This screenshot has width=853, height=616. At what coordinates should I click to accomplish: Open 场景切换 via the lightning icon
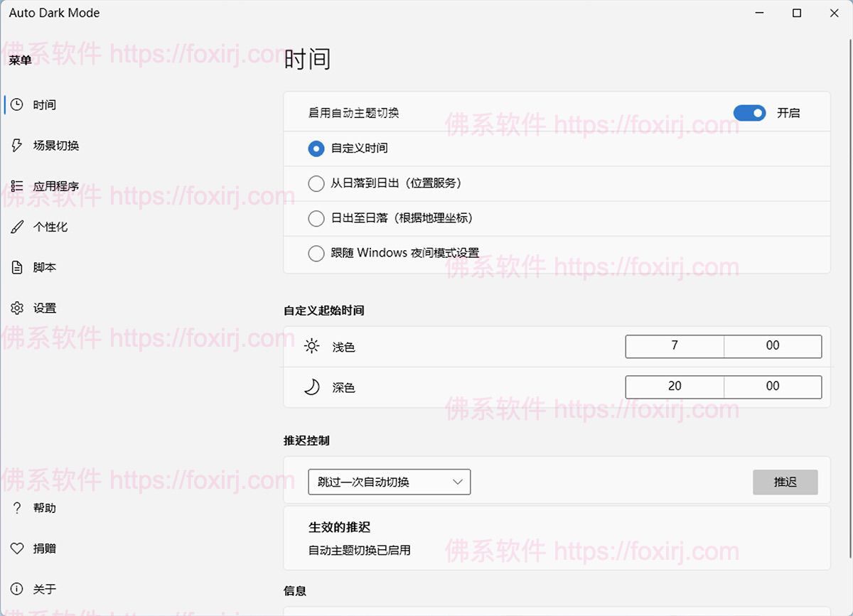[x=18, y=145]
